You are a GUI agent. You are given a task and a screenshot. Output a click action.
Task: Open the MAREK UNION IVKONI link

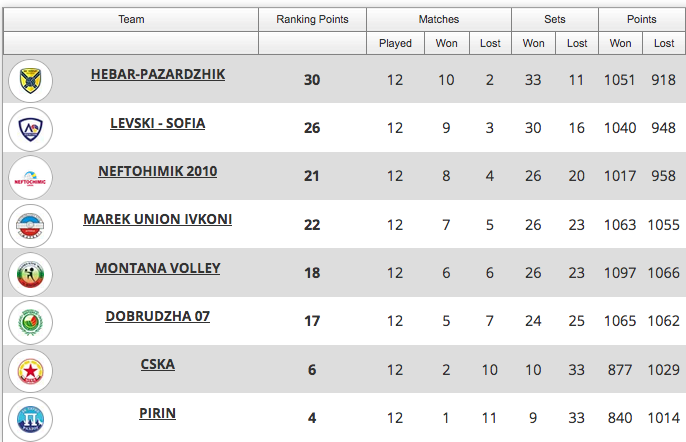158,219
